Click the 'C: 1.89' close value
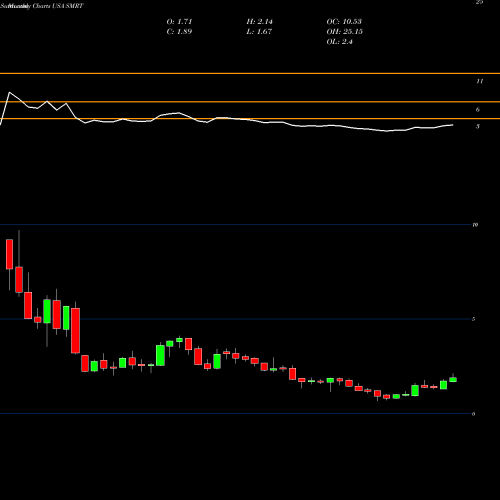 point(179,32)
